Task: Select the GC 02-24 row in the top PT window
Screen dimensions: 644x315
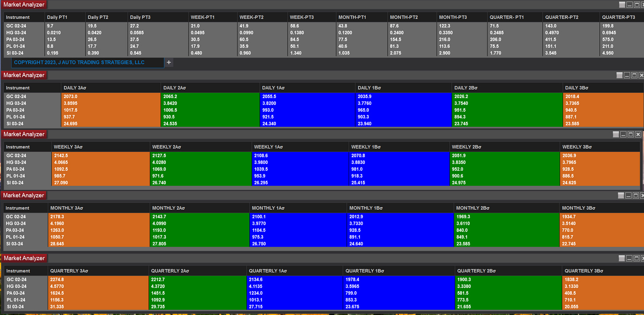Action: pos(324,26)
